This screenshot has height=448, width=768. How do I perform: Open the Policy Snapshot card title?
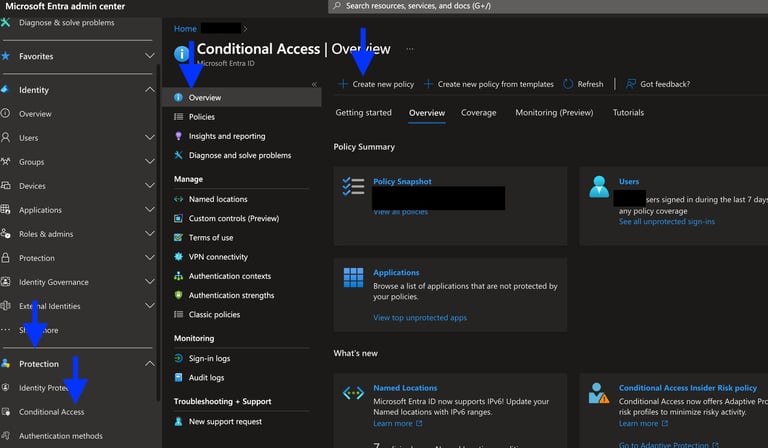(x=402, y=181)
